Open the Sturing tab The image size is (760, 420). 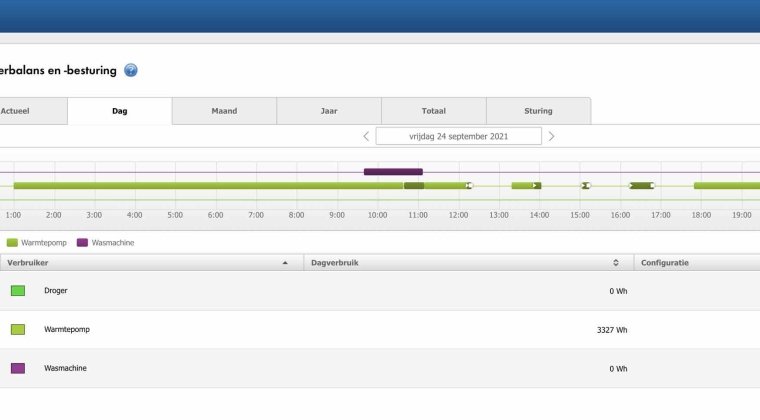538,111
